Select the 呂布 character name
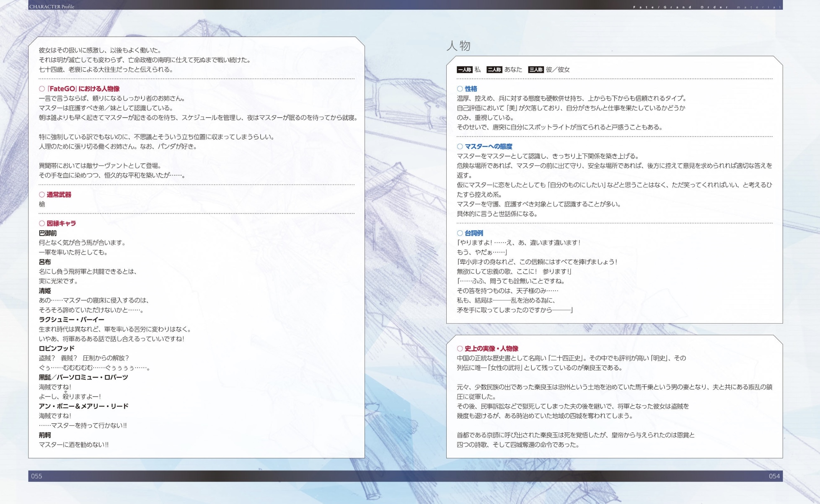 (x=44, y=262)
